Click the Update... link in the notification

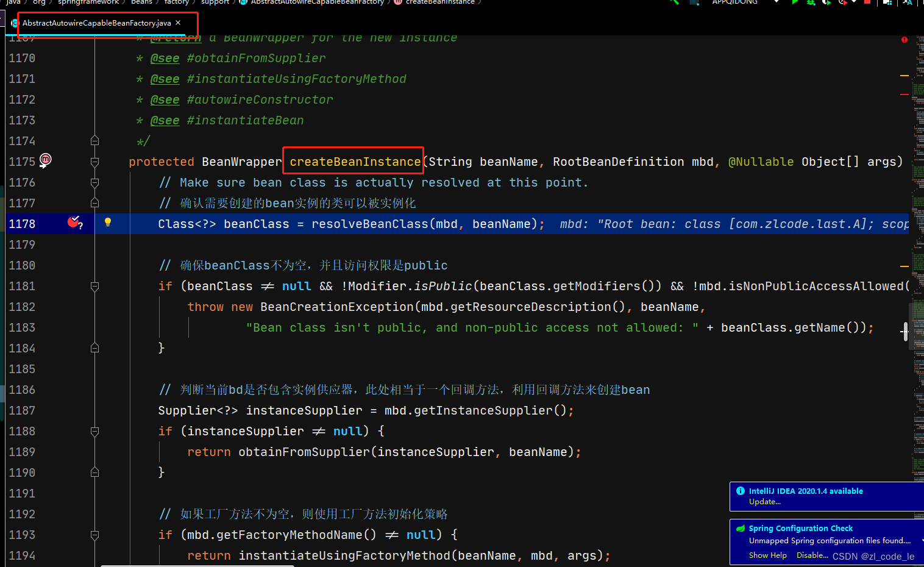pos(764,502)
